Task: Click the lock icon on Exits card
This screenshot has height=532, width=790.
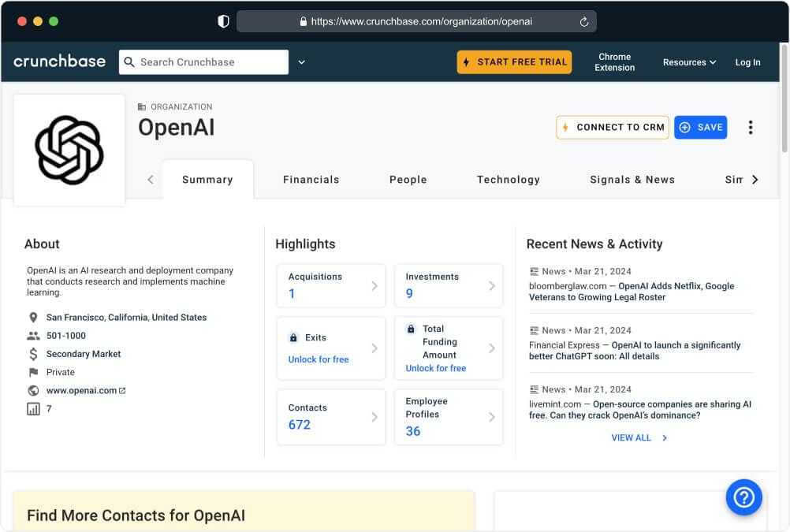Action: click(293, 337)
